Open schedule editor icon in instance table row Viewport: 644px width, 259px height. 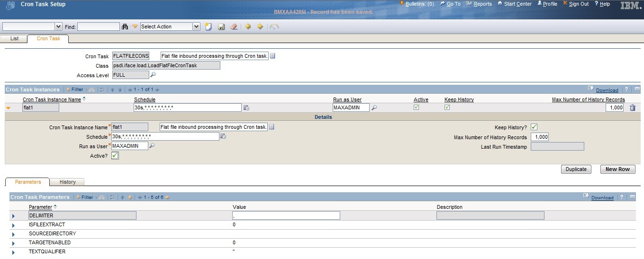[x=246, y=108]
